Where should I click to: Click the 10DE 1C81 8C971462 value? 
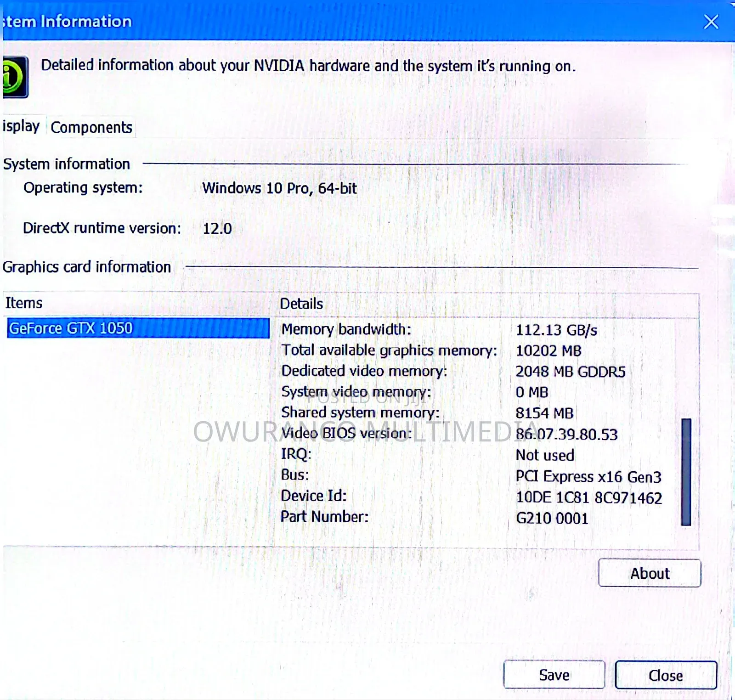pyautogui.click(x=589, y=498)
